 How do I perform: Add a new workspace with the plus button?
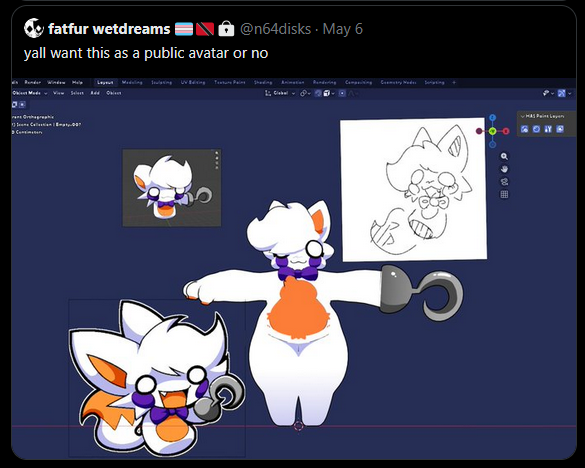pyautogui.click(x=454, y=82)
